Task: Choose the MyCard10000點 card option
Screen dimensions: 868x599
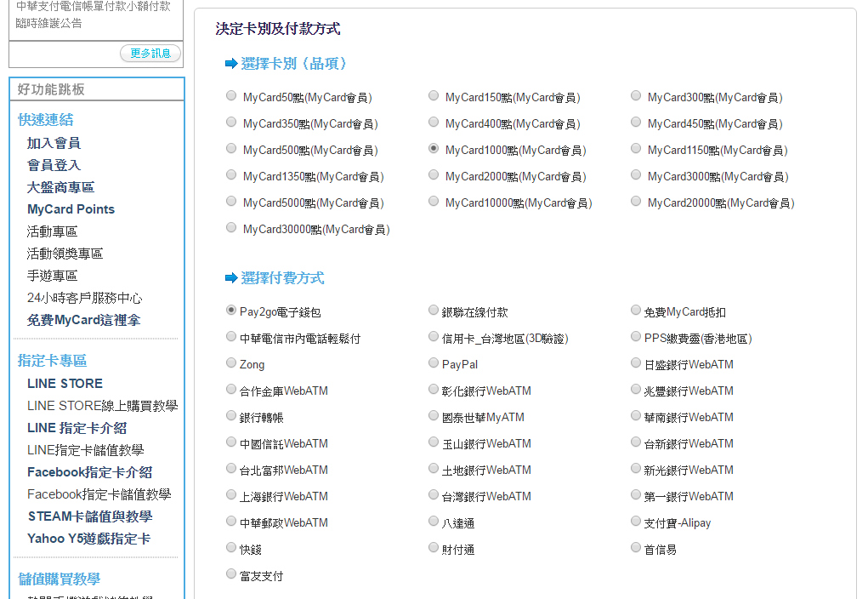Action: [x=434, y=201]
